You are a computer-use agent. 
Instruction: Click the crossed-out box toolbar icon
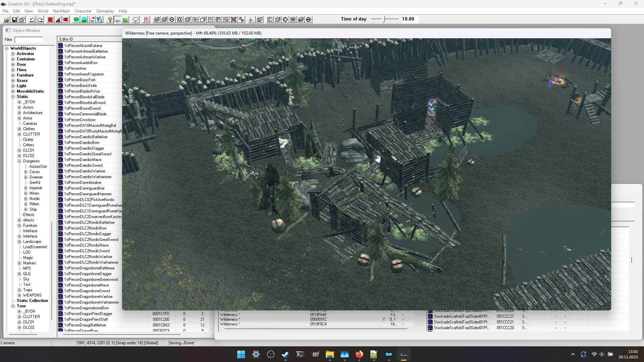click(234, 20)
